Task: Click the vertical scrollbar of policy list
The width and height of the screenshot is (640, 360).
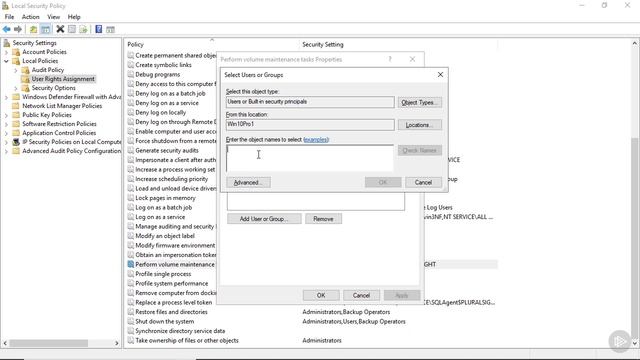Action: click(x=635, y=237)
